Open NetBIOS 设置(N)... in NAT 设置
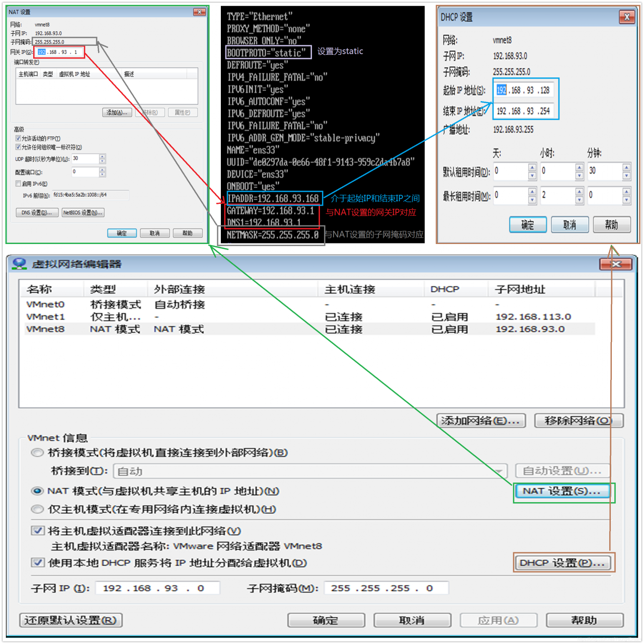644x644 pixels. (x=83, y=213)
